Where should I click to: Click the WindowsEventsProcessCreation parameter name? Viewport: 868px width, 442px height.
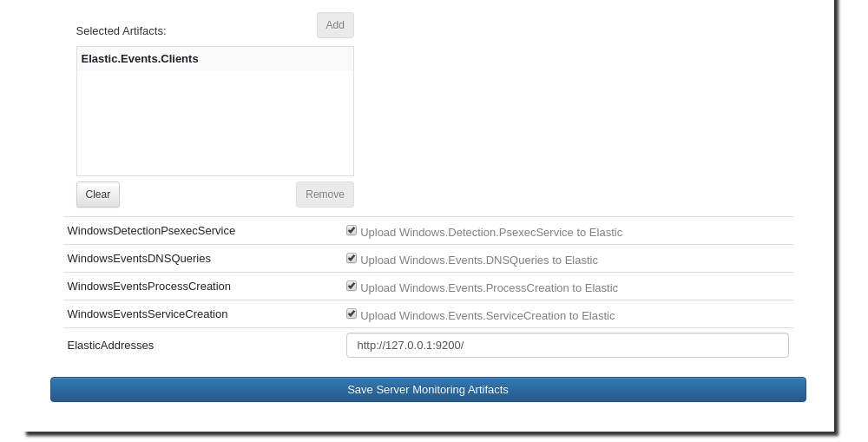[148, 287]
